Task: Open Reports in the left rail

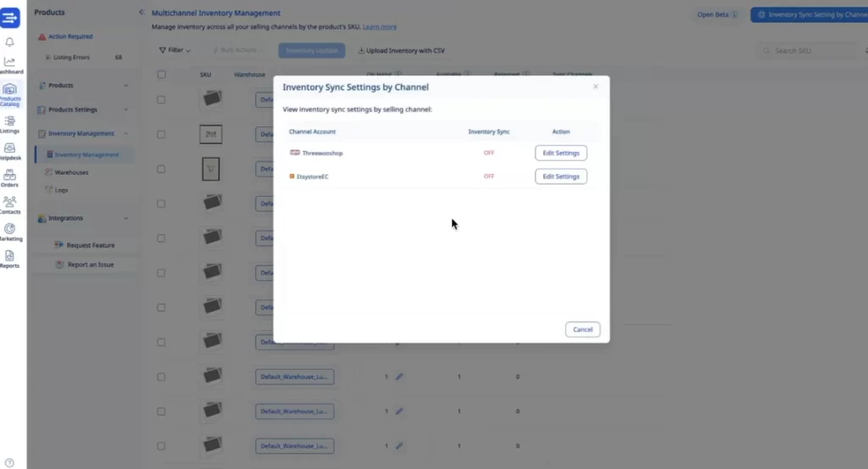Action: pos(10,260)
